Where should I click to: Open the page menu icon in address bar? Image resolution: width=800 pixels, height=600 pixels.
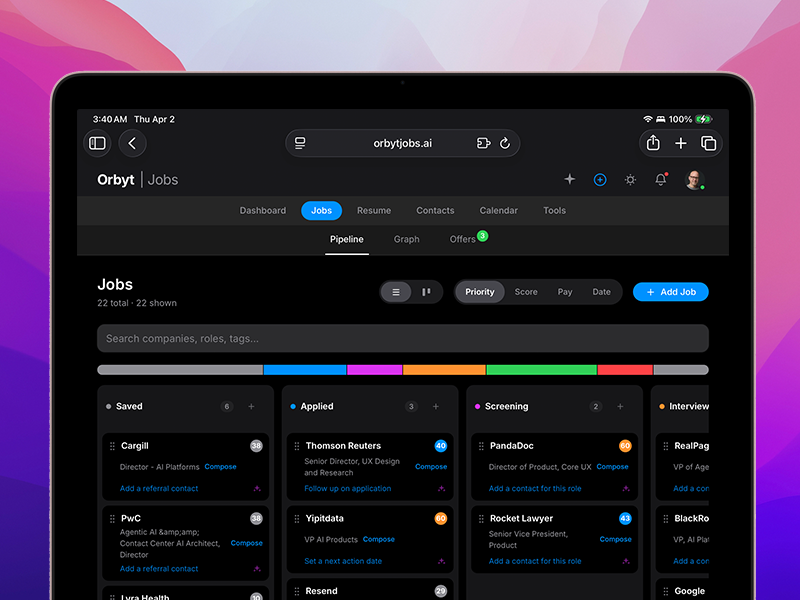click(x=300, y=143)
